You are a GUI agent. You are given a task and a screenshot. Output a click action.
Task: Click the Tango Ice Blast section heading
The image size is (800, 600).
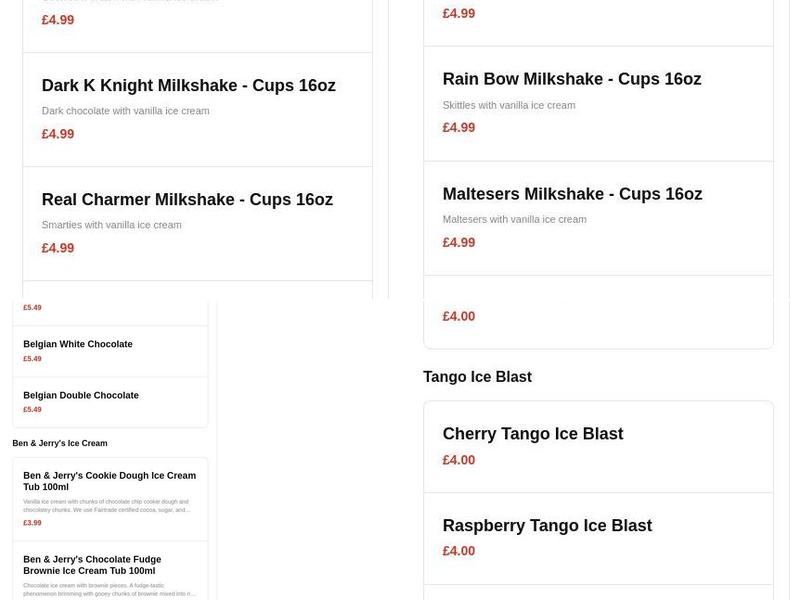[478, 376]
